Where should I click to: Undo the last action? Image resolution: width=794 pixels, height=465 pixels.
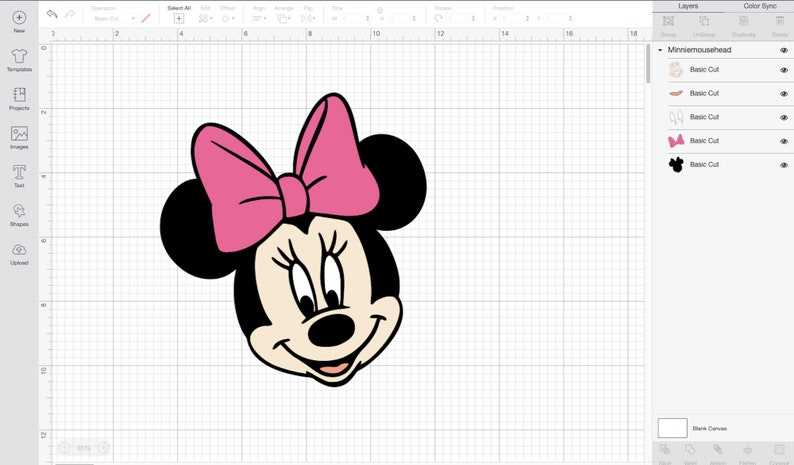(52, 14)
